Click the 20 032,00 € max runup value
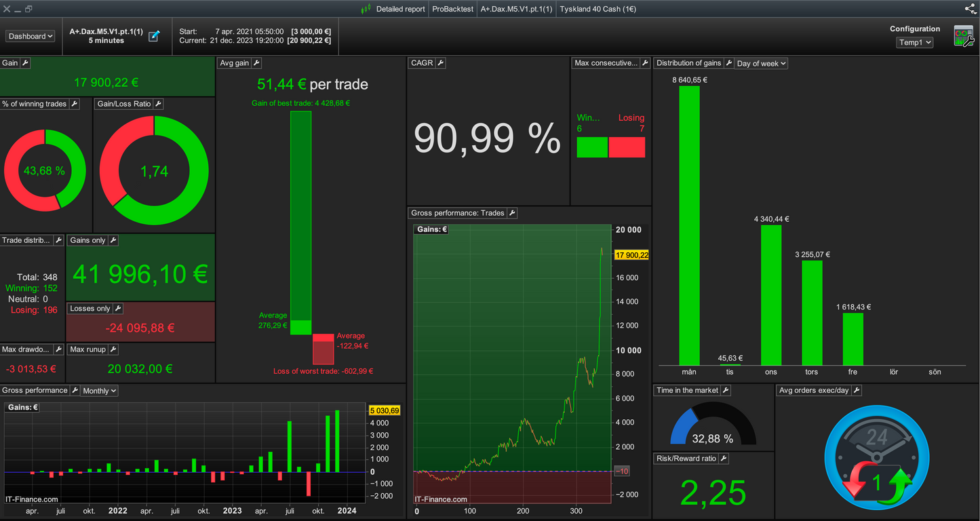980x521 pixels. pos(140,369)
